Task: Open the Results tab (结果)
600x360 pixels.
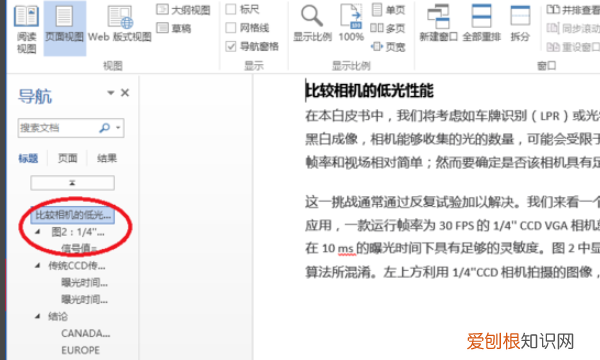Action: [x=107, y=158]
